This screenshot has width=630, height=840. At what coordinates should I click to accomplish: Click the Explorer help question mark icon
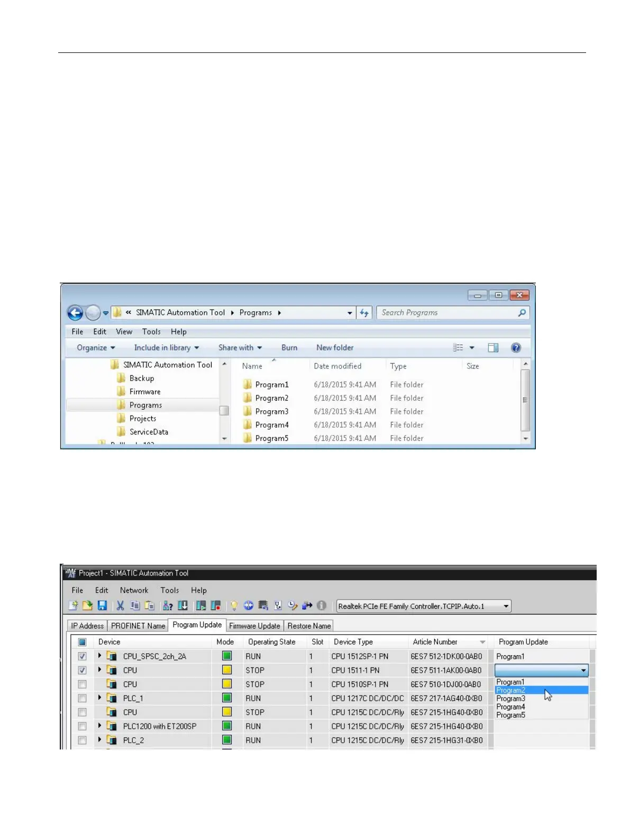coord(516,348)
